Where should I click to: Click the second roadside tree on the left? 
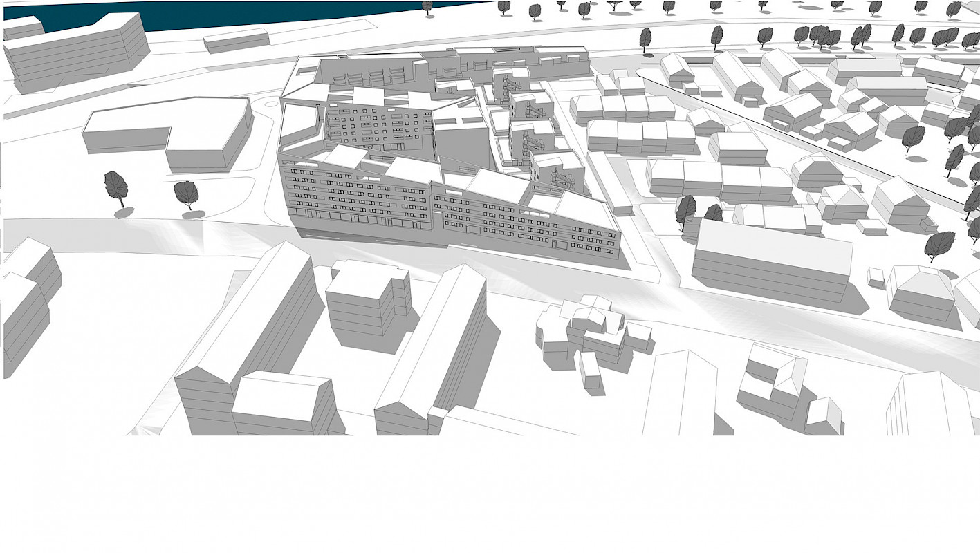pyautogui.click(x=186, y=194)
